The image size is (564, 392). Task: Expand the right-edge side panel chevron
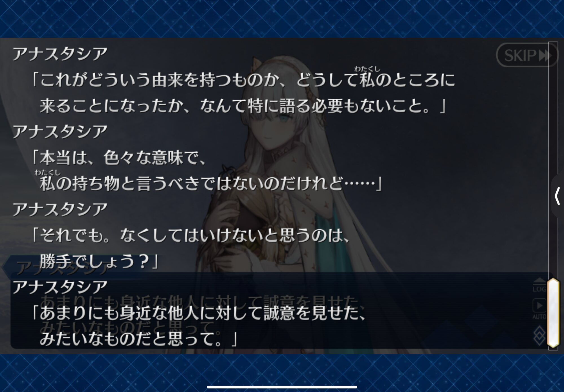tap(557, 196)
